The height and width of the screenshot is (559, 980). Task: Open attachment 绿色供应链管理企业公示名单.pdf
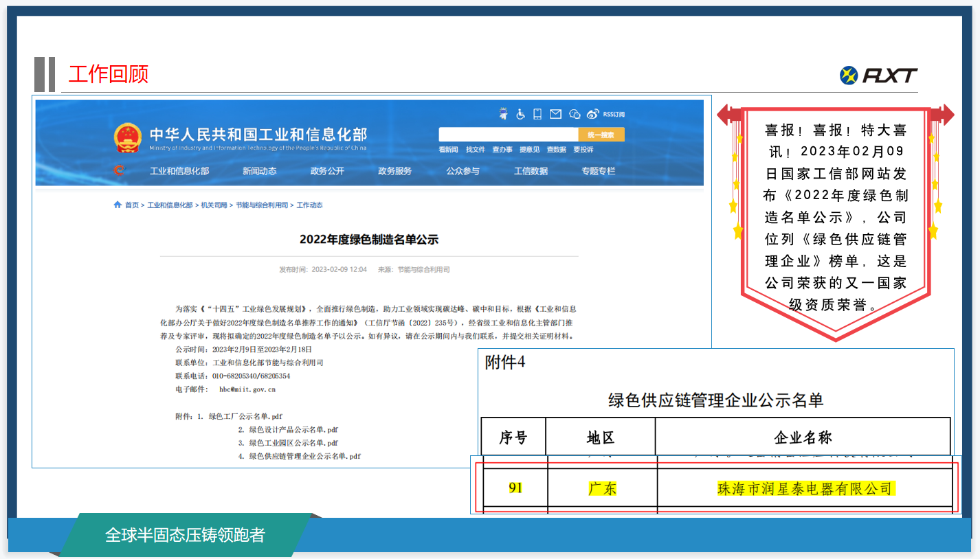pos(304,456)
